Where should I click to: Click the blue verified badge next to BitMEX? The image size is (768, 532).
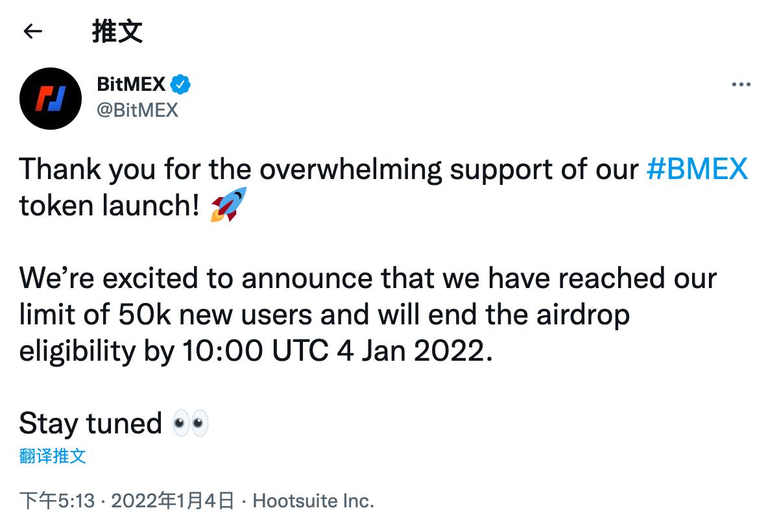pyautogui.click(x=180, y=83)
